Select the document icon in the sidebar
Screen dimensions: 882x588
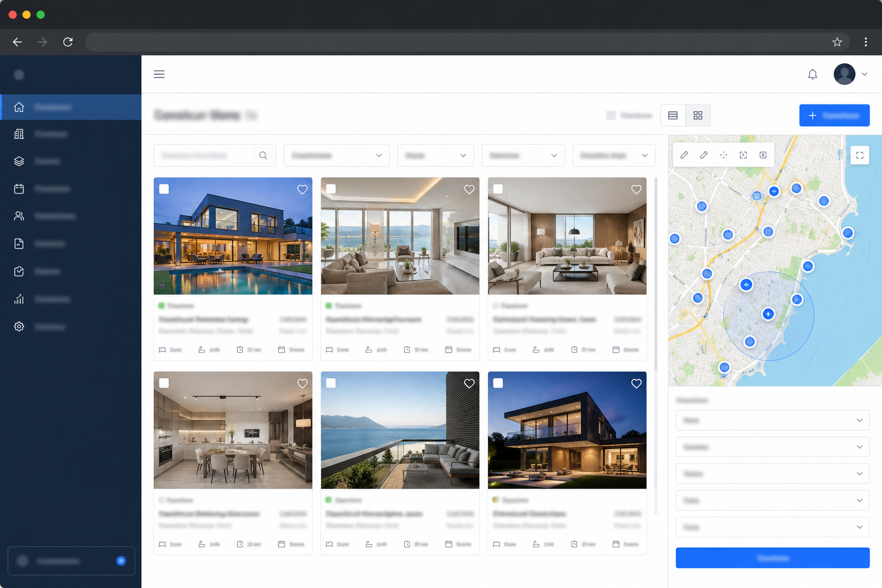(x=19, y=243)
